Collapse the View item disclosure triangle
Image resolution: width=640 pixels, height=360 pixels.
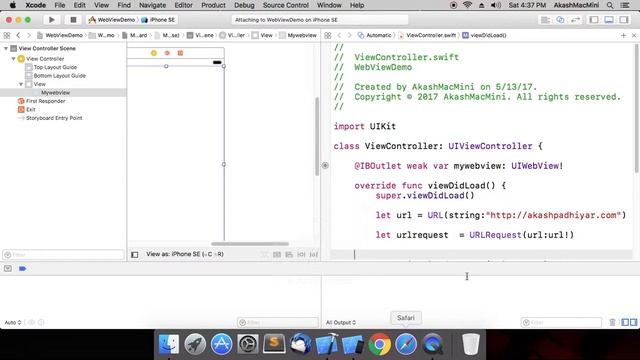[x=21, y=84]
